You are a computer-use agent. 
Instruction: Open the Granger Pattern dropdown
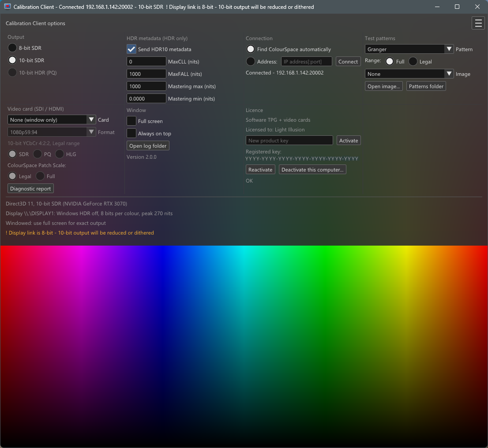[409, 49]
